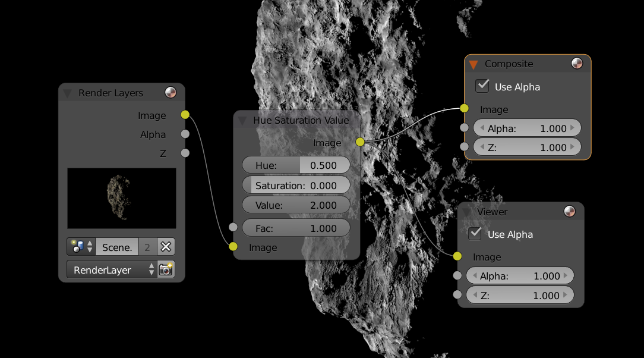Toggle Use Alpha on the Viewer node
644x358 pixels.
coord(475,233)
